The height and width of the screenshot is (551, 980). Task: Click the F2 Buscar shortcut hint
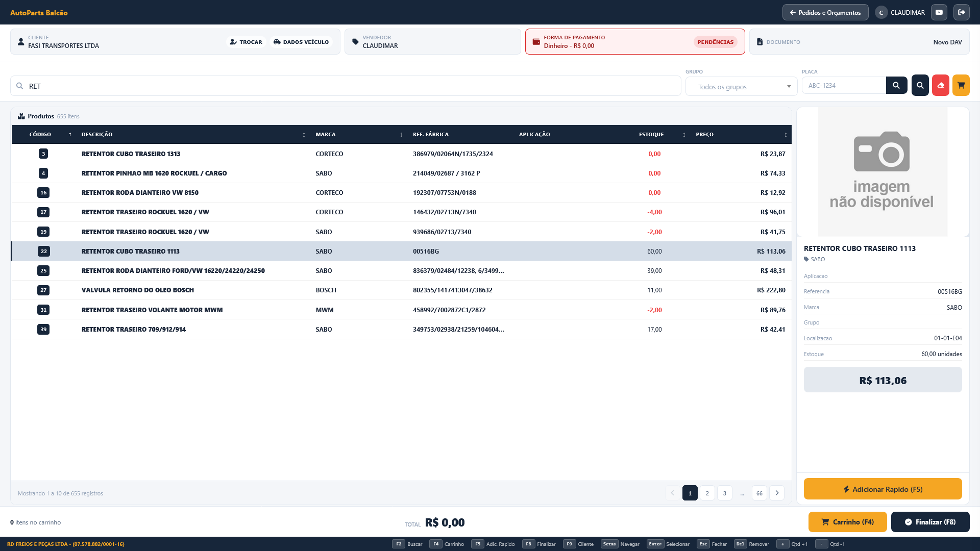407,544
